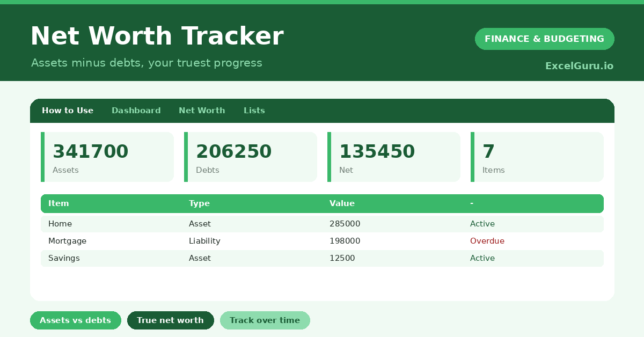Select the Lists tab
The width and height of the screenshot is (644, 337).
254,111
